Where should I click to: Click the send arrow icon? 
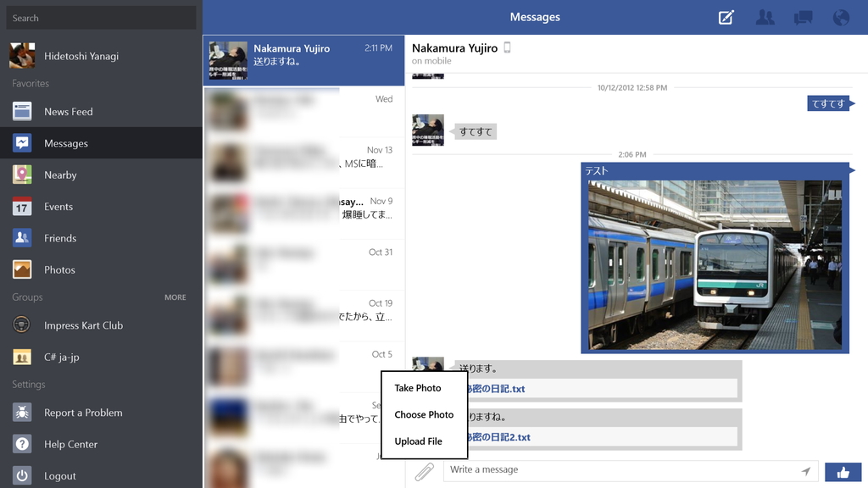[x=806, y=471]
